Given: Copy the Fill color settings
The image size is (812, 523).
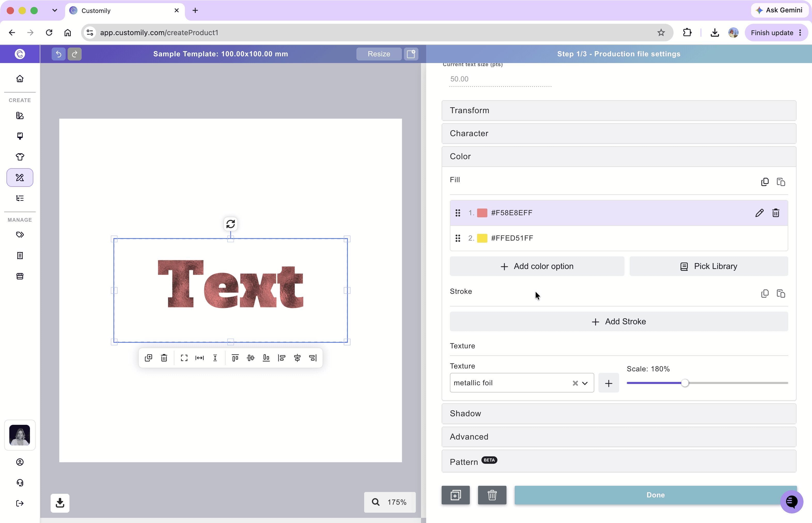Looking at the screenshot, I should coord(765,182).
